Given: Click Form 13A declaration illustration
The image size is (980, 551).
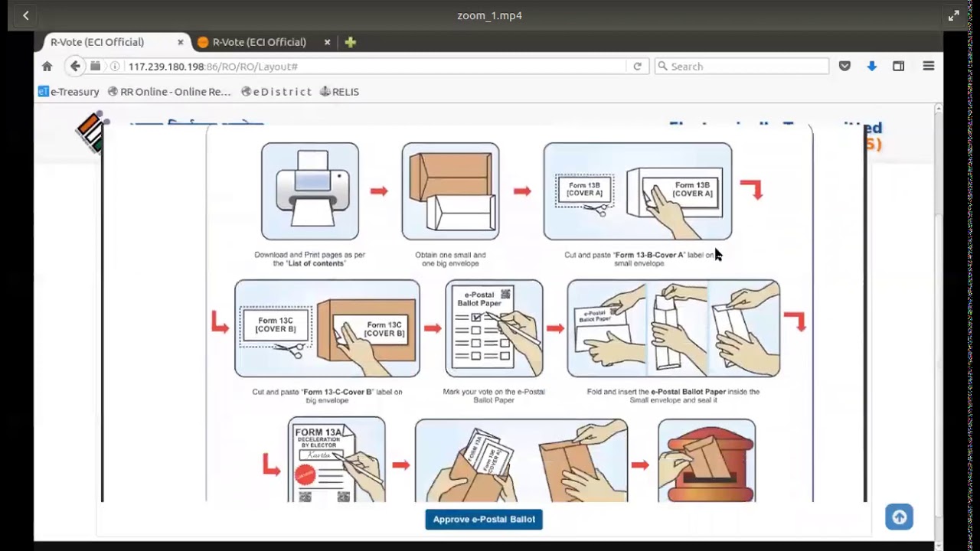Looking at the screenshot, I should (337, 459).
